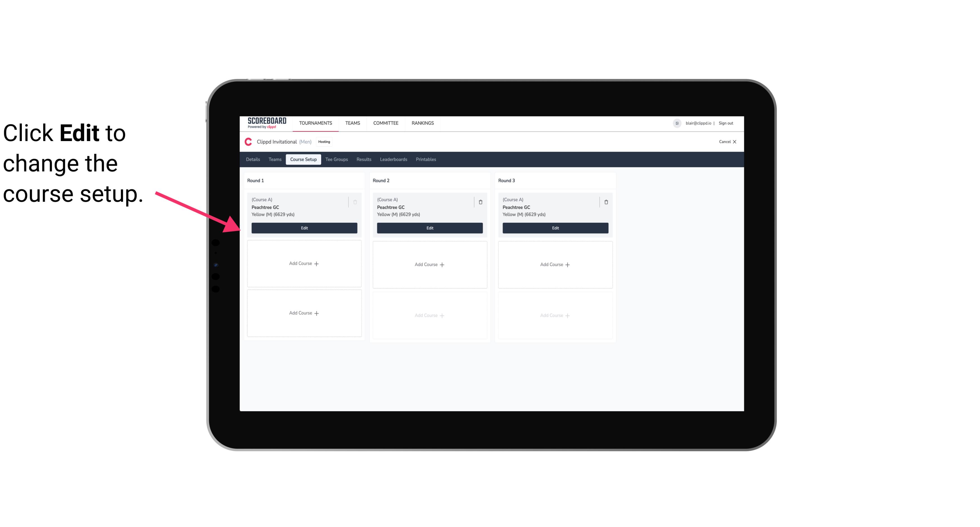Navigate to Results tab

point(364,159)
